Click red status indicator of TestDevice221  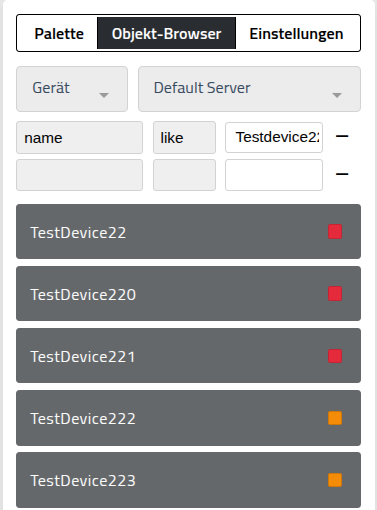(335, 356)
